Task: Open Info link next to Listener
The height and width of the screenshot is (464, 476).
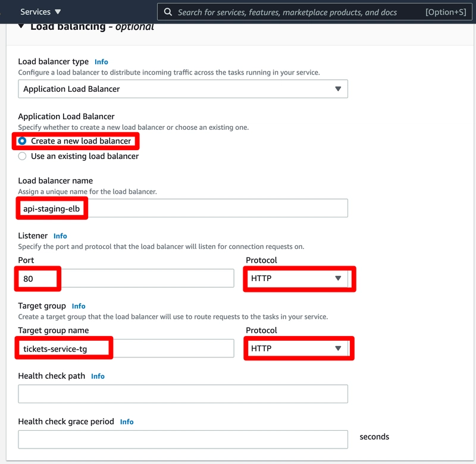Action: [60, 236]
